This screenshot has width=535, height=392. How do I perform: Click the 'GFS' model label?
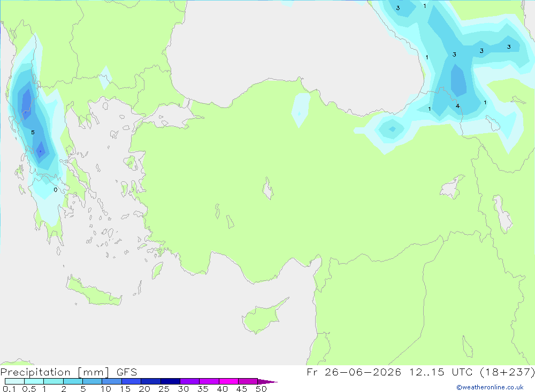coord(127,372)
